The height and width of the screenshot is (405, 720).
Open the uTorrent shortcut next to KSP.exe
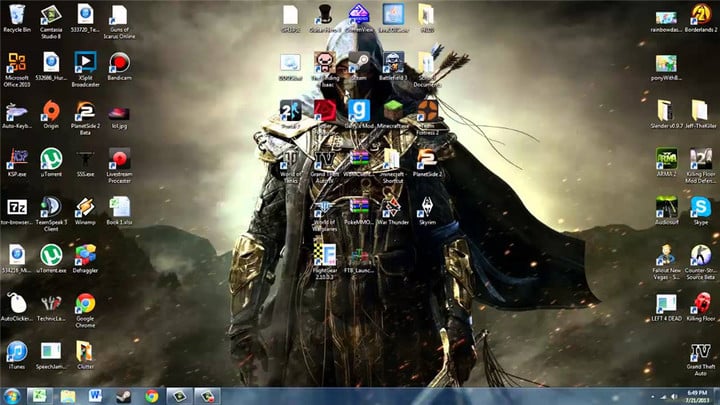(51, 163)
